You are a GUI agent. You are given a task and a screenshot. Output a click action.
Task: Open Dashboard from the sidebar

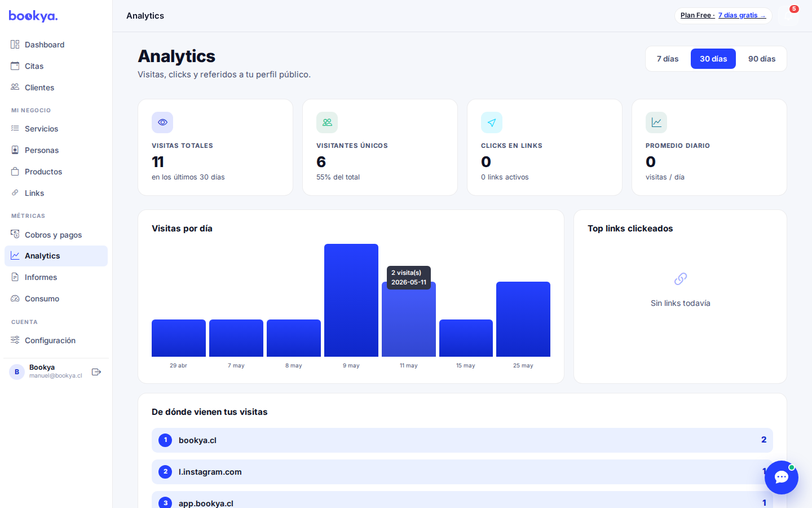click(x=56, y=45)
